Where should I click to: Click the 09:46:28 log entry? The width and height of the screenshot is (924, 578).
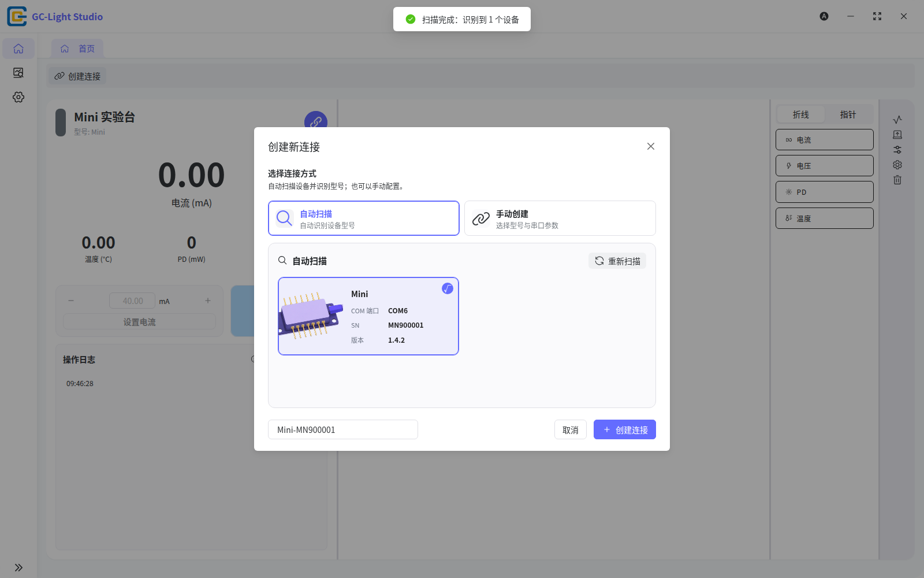click(x=80, y=384)
